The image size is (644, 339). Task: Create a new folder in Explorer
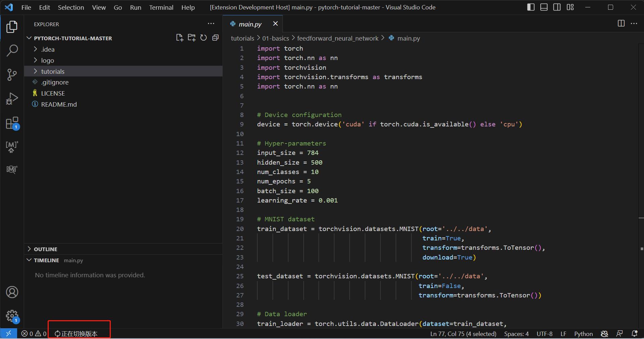point(192,38)
